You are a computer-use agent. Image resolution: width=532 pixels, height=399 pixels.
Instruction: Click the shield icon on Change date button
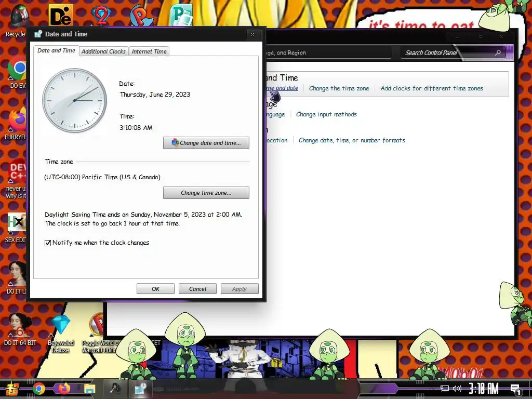click(175, 143)
